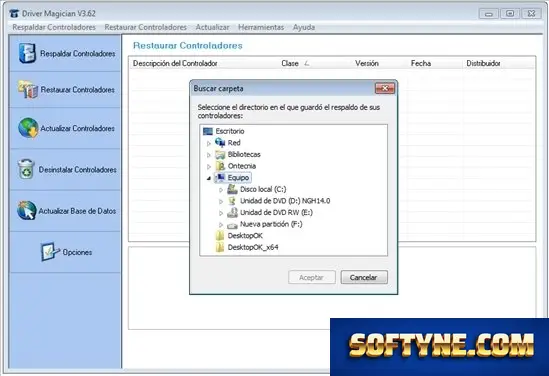Expand the Nueva partición (F:) node

pyautogui.click(x=221, y=224)
